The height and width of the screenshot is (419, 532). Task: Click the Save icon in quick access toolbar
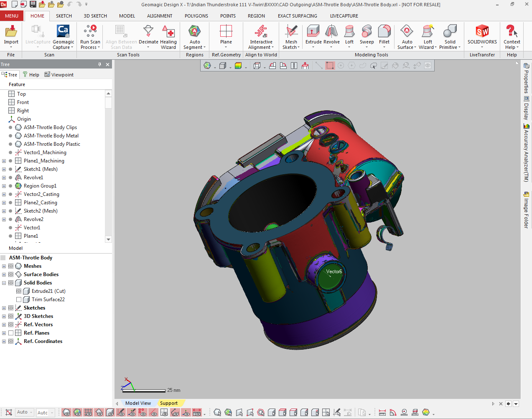tap(33, 4)
